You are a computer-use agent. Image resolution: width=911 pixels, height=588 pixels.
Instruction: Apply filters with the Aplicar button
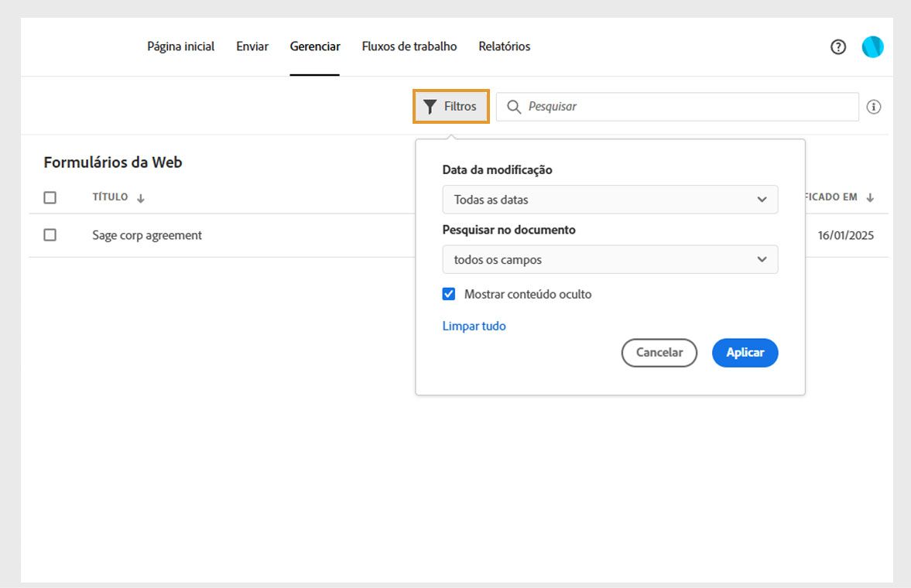coord(745,352)
